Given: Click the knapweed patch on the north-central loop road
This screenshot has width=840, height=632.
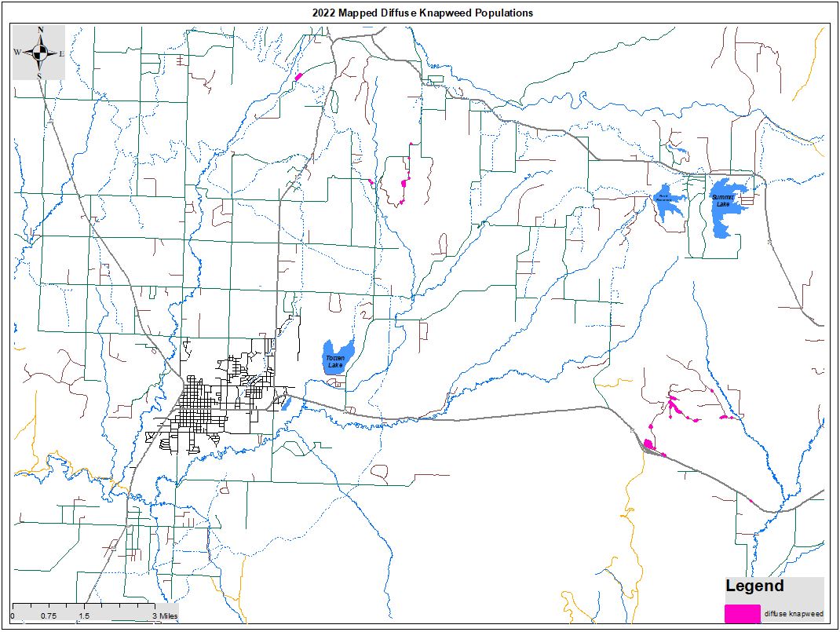Looking at the screenshot, I should coord(404,183).
